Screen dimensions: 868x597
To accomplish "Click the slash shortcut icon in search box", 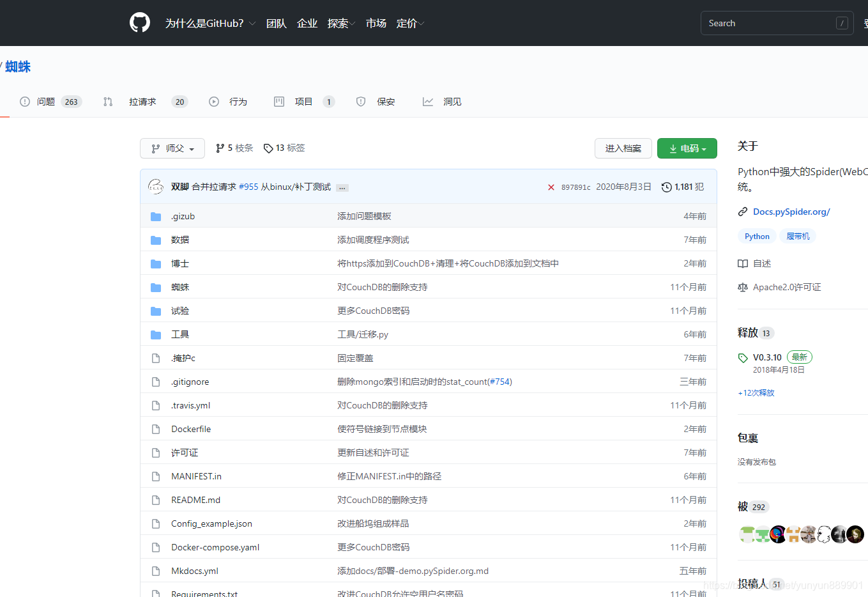I will pyautogui.click(x=842, y=23).
